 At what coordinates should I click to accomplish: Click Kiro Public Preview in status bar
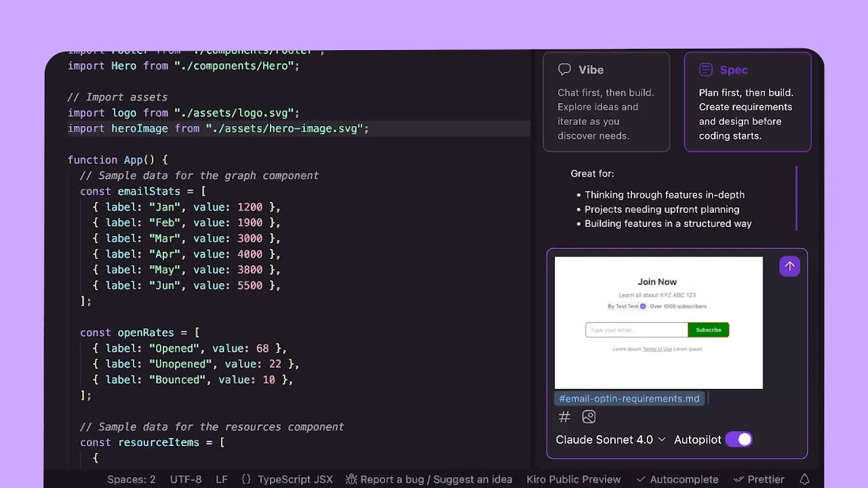574,479
